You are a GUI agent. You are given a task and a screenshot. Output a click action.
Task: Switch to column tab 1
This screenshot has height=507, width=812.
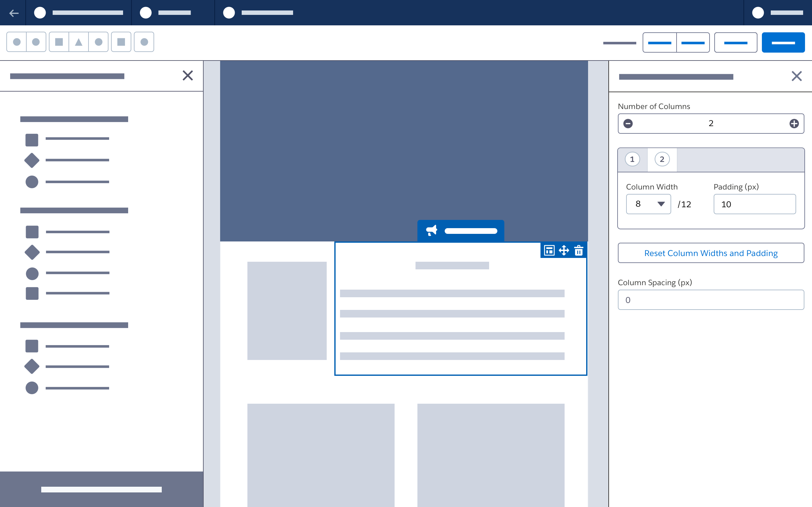tap(632, 159)
